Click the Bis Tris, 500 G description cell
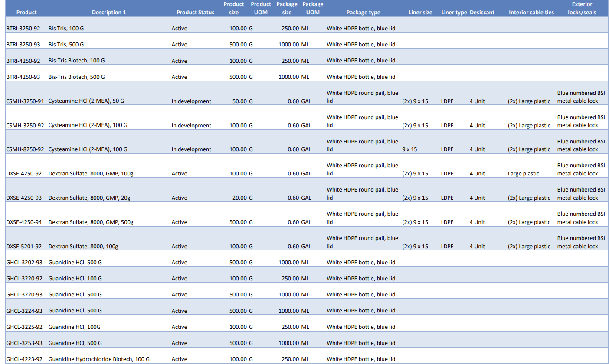 pos(66,45)
